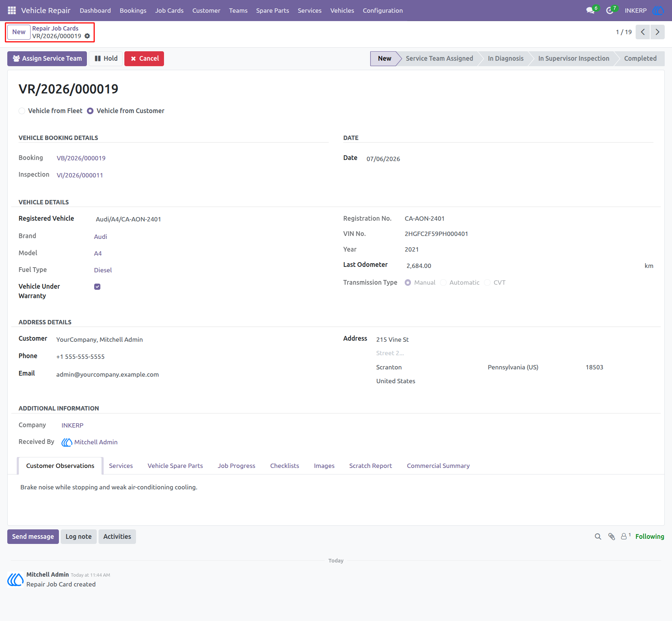
Task: Click the Hold button
Action: [x=106, y=59]
